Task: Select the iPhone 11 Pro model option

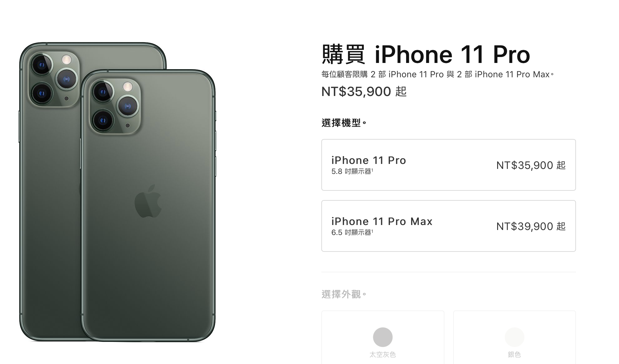Action: click(x=449, y=165)
